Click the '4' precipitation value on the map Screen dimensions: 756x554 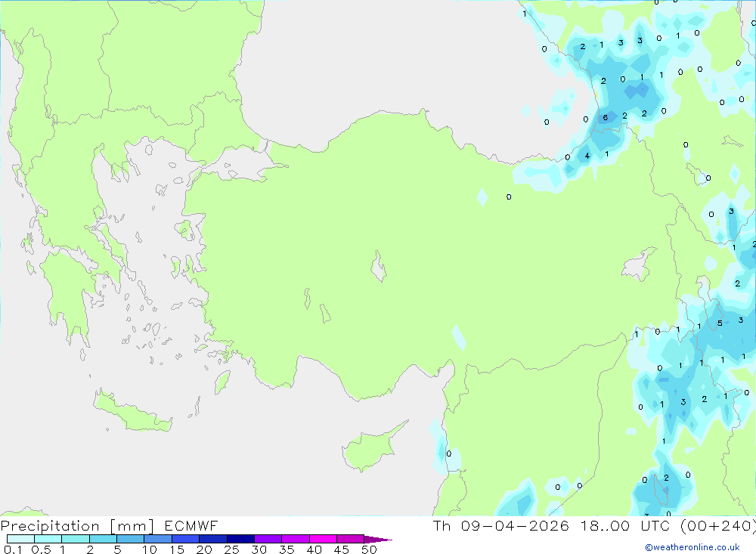click(x=587, y=156)
